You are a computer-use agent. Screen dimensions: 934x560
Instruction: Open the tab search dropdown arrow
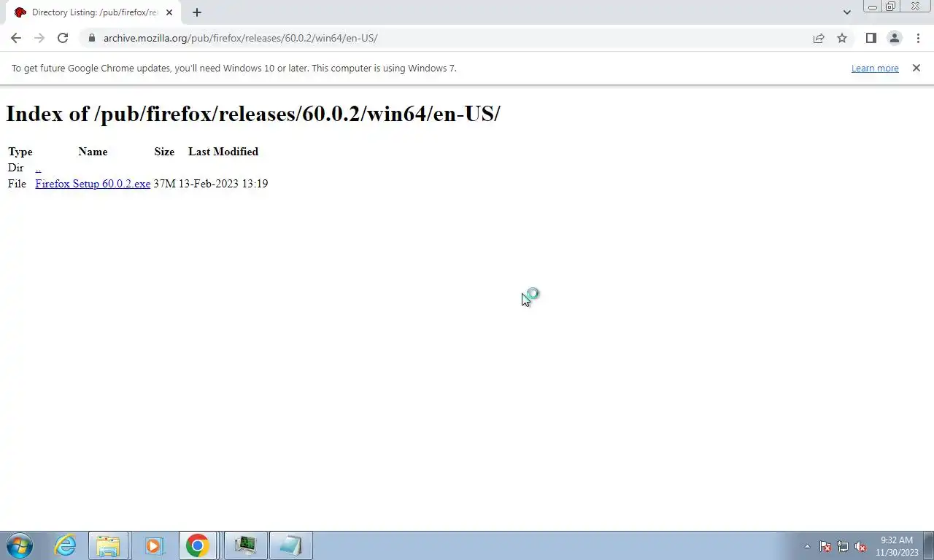click(846, 12)
